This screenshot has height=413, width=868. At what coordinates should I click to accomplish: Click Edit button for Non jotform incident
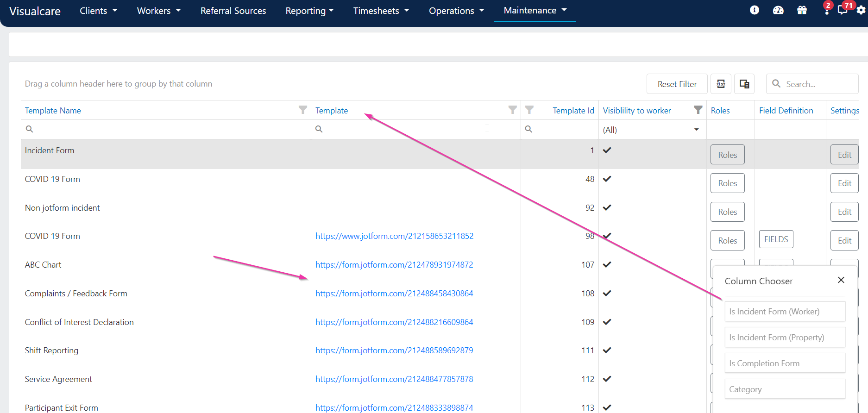844,212
